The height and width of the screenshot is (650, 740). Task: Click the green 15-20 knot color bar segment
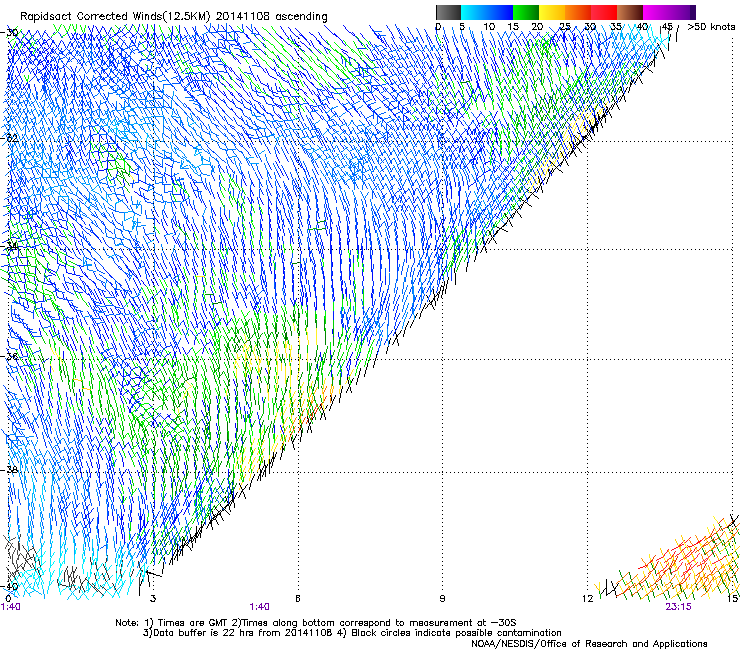[526, 12]
